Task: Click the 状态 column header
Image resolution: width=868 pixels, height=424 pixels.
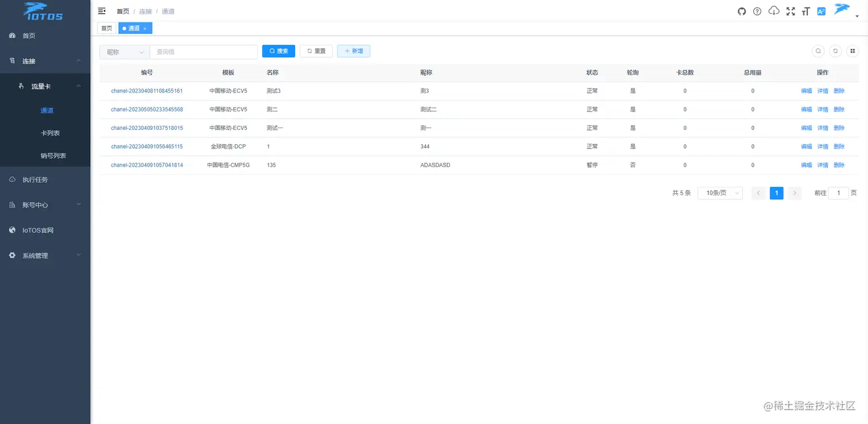Action: 592,72
